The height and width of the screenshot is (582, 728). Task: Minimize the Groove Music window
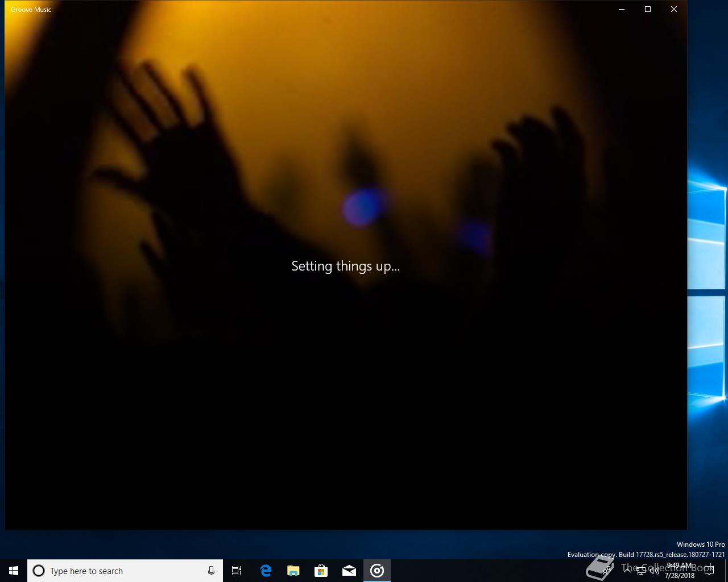coord(622,9)
